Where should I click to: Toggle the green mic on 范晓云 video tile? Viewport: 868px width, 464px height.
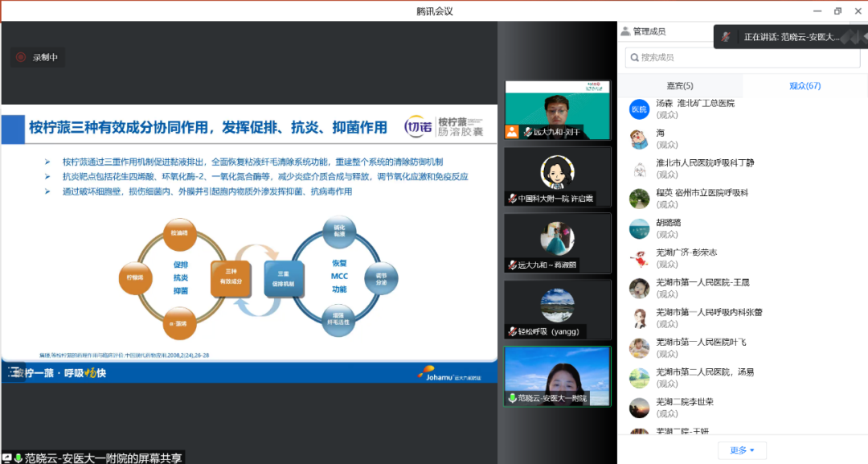click(511, 398)
